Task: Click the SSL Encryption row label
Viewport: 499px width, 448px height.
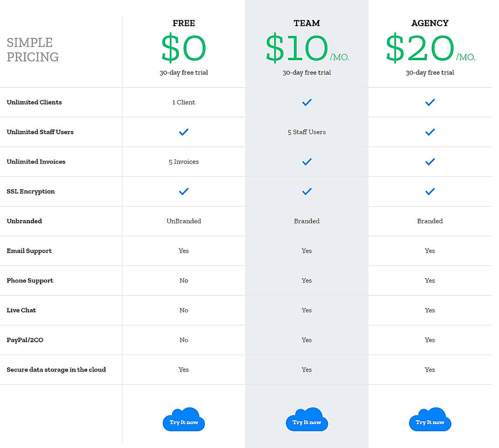Action: coord(31,192)
